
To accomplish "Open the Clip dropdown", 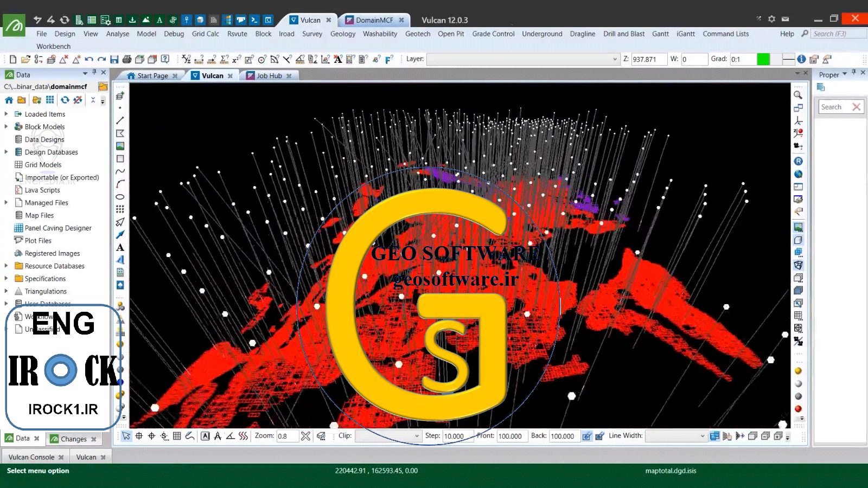I will [417, 436].
